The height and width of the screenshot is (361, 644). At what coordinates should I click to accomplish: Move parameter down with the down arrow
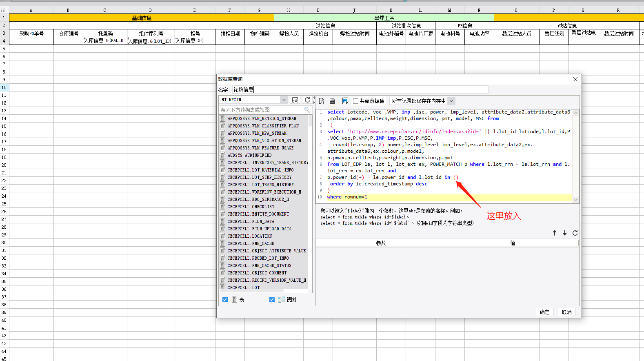[565, 233]
